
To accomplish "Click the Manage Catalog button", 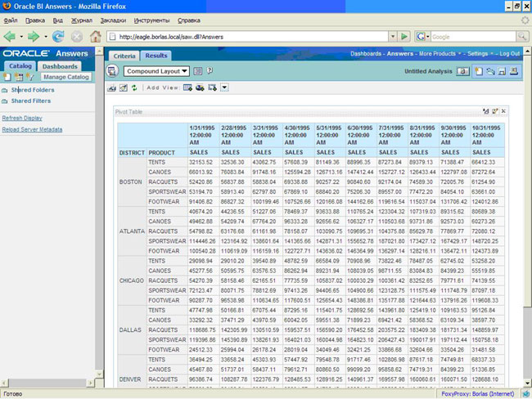I will [x=65, y=77].
